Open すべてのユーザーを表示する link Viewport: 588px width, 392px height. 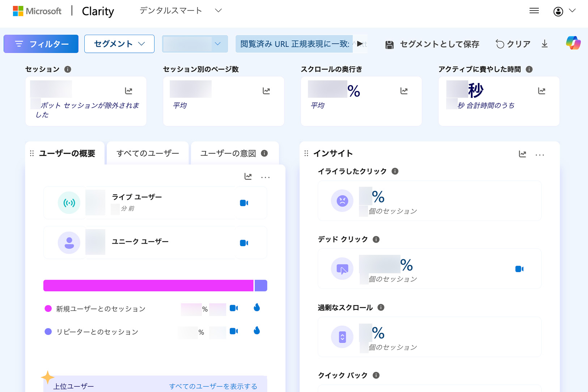pyautogui.click(x=213, y=386)
